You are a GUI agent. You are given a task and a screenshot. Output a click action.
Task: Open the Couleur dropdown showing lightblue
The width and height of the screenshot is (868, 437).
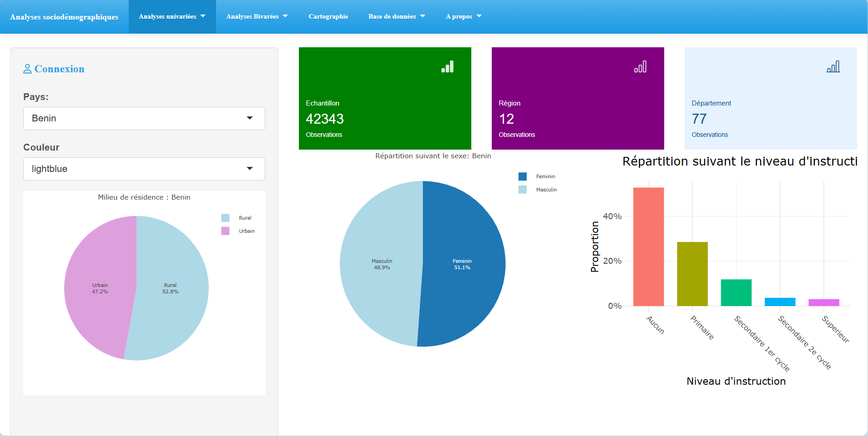click(144, 169)
